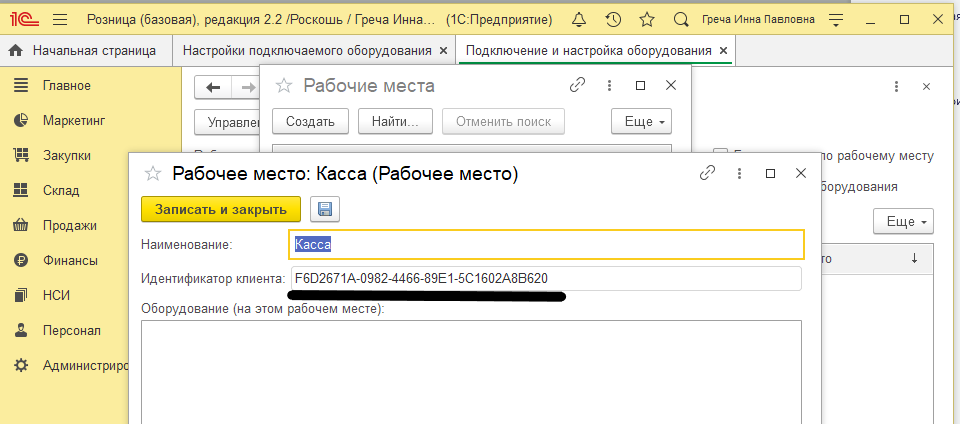
Task: Open three-dot menu in Рабочие места window
Action: (609, 86)
